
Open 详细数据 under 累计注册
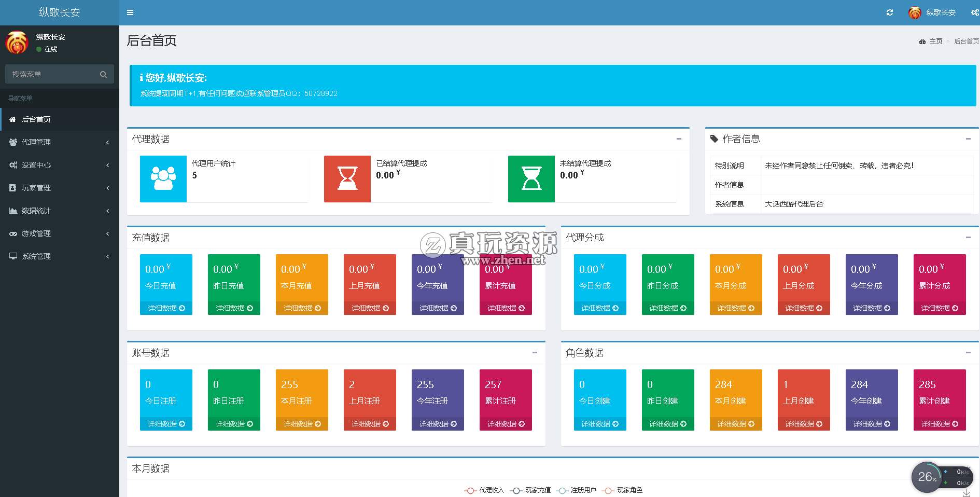tap(506, 424)
